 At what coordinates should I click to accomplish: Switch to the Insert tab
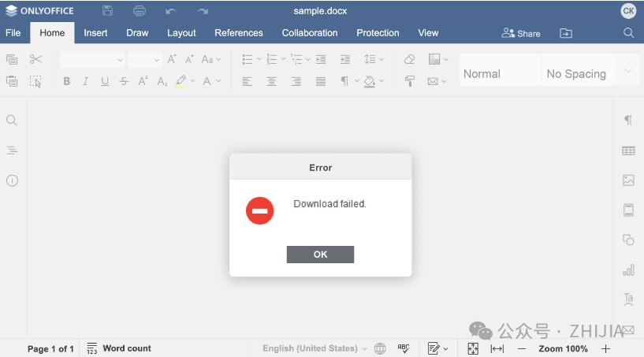(95, 33)
